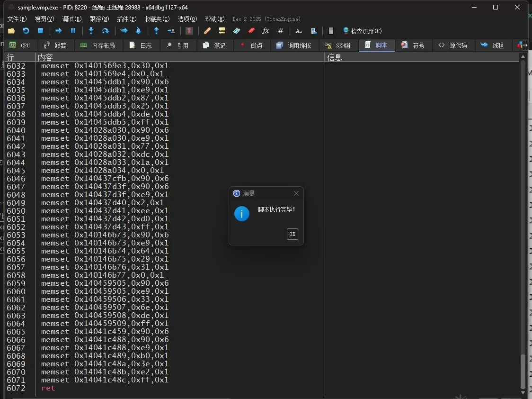Click OK in the message dialog
This screenshot has width=532, height=399.
293,234
